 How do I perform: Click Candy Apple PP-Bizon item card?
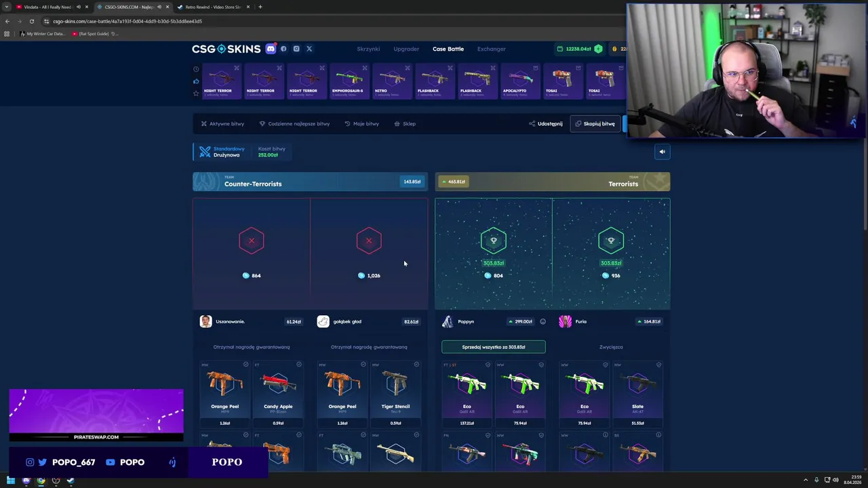(x=278, y=394)
